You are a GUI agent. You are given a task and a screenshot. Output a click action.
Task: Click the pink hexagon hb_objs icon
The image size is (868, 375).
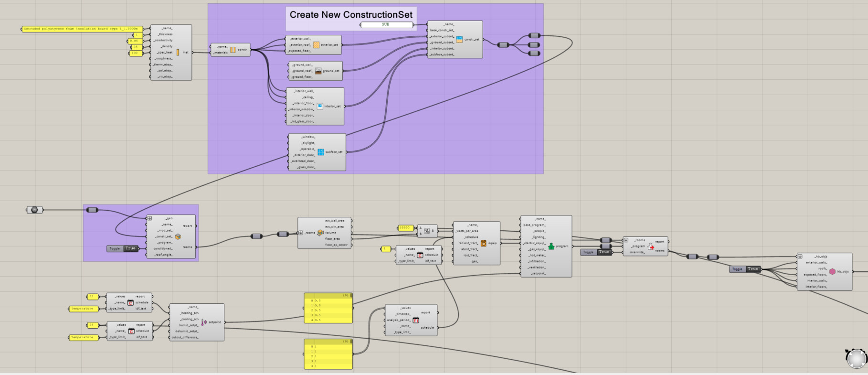tap(832, 271)
